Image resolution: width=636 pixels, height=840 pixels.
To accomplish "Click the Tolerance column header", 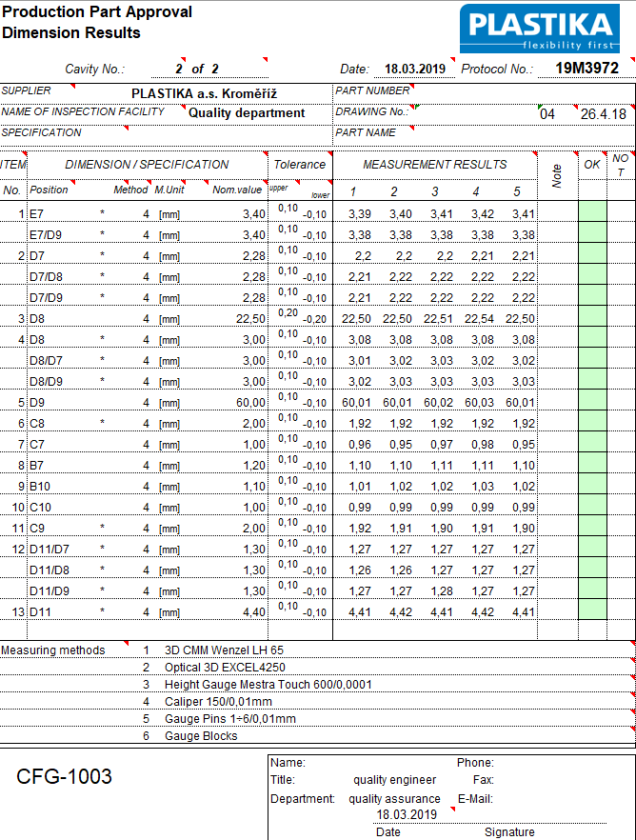I will pyautogui.click(x=299, y=165).
